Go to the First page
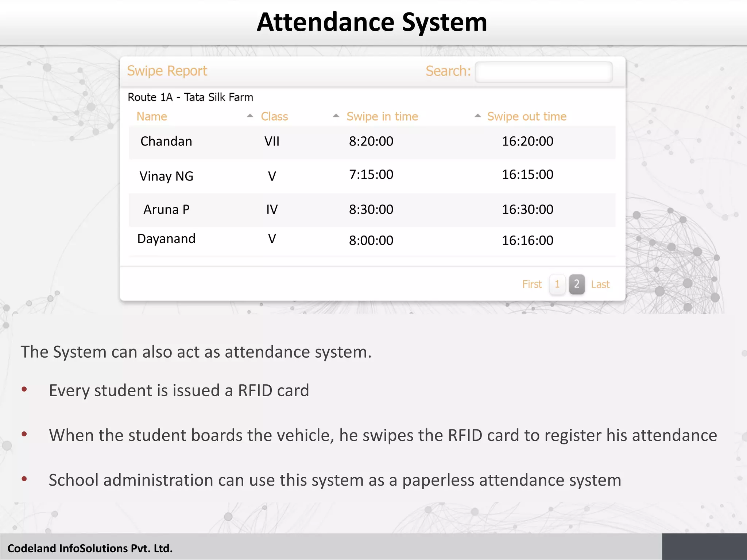This screenshot has height=560, width=747. click(x=532, y=284)
